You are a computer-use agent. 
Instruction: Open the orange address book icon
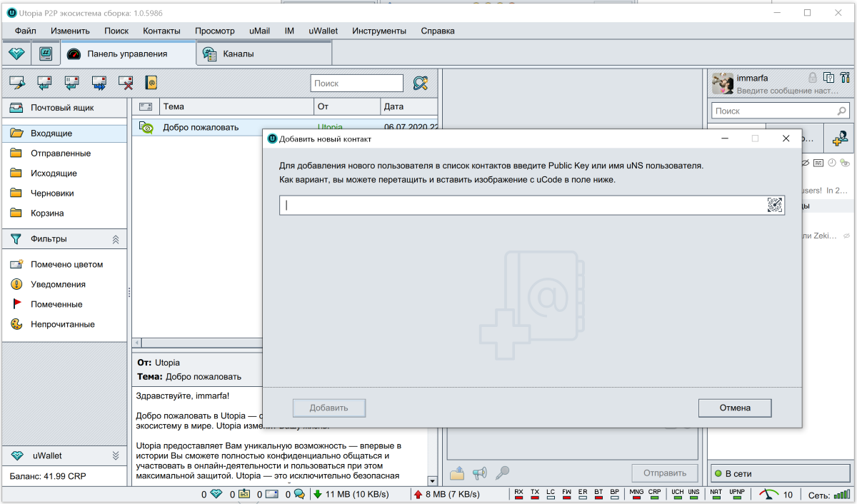click(x=151, y=83)
